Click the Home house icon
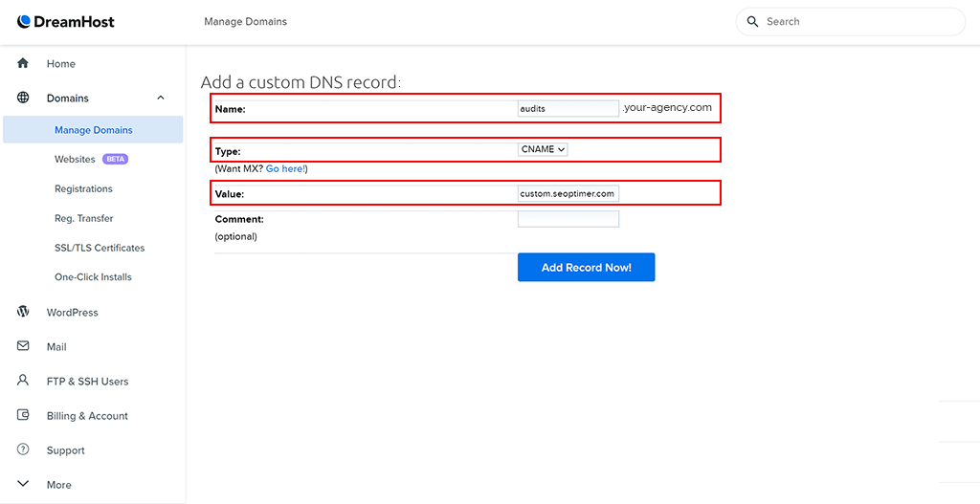Image resolution: width=980 pixels, height=504 pixels. [x=23, y=63]
